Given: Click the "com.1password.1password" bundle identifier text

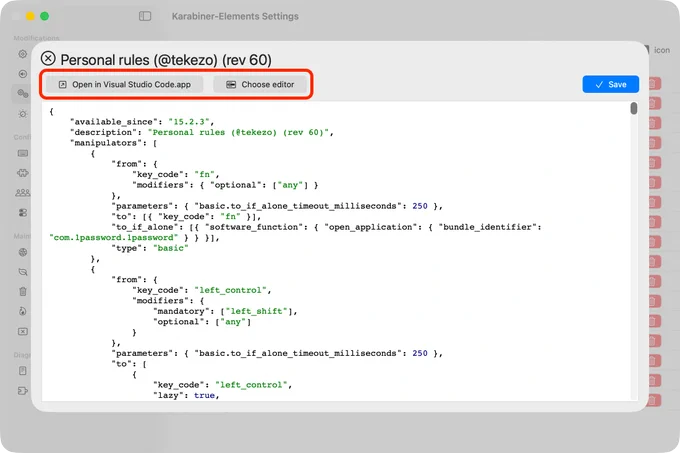Looking at the screenshot, I should pos(114,238).
